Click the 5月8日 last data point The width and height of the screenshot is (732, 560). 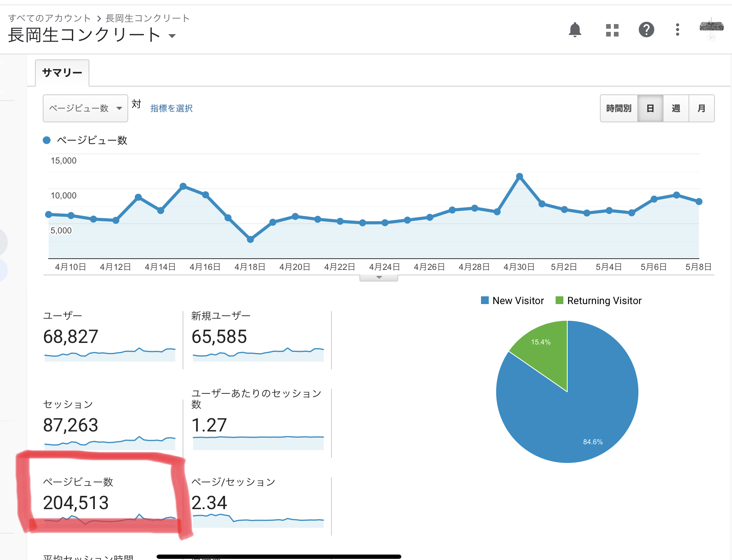[699, 202]
